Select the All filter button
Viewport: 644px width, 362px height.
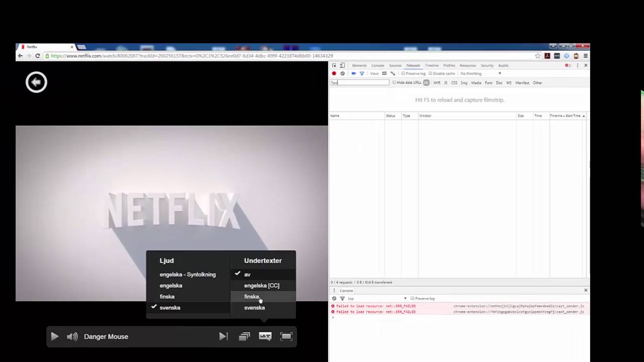pyautogui.click(x=426, y=82)
